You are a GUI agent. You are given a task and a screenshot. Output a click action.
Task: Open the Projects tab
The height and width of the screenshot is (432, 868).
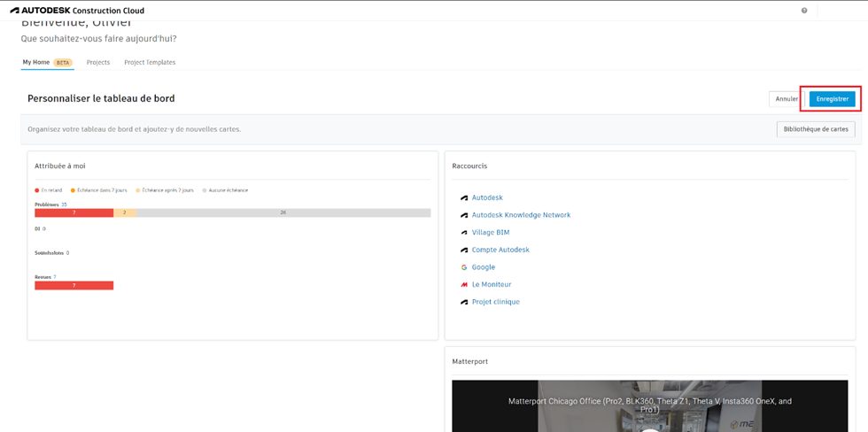pos(98,63)
